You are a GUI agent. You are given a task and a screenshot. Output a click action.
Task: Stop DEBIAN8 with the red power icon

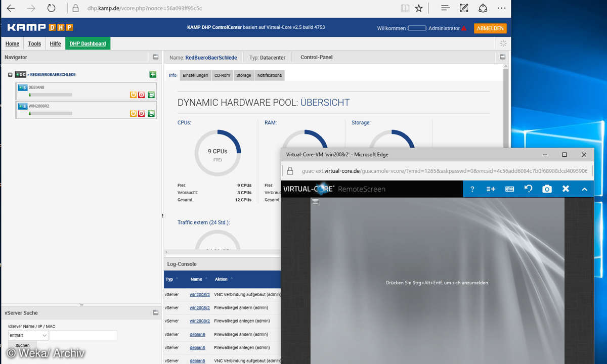pos(142,95)
